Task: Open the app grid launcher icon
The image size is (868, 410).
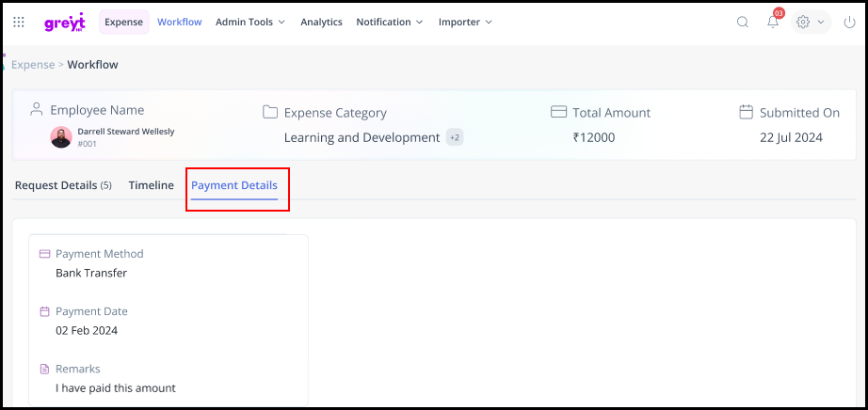Action: pyautogui.click(x=19, y=22)
